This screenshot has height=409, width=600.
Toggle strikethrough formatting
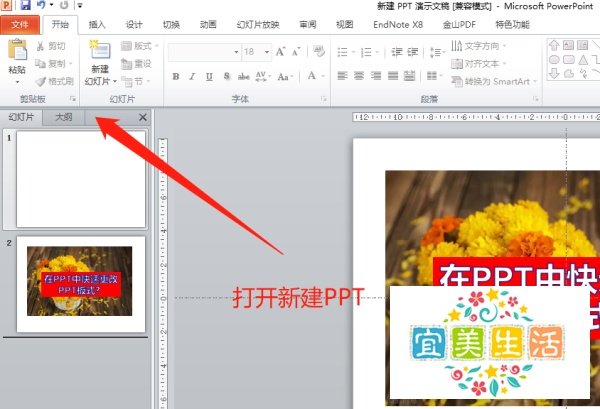(243, 77)
